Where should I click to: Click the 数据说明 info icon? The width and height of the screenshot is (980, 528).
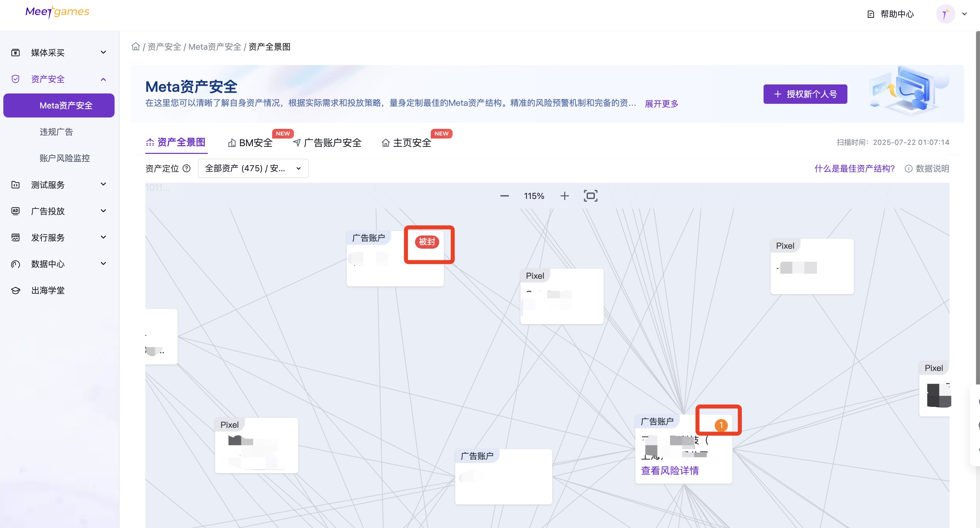[x=909, y=169]
